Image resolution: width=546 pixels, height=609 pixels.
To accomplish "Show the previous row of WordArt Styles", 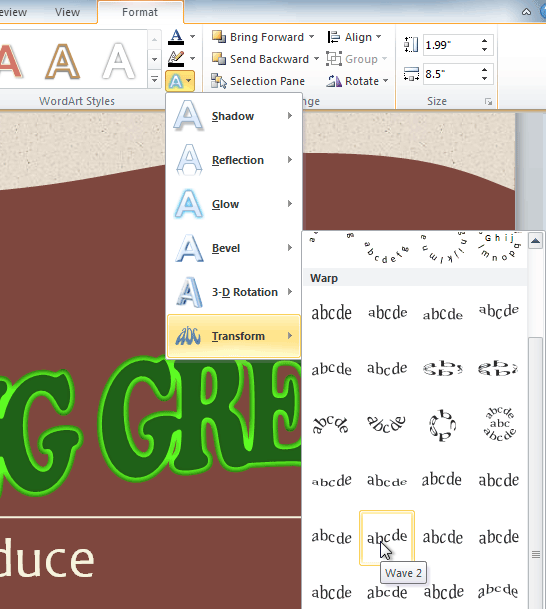I will coord(154,39).
